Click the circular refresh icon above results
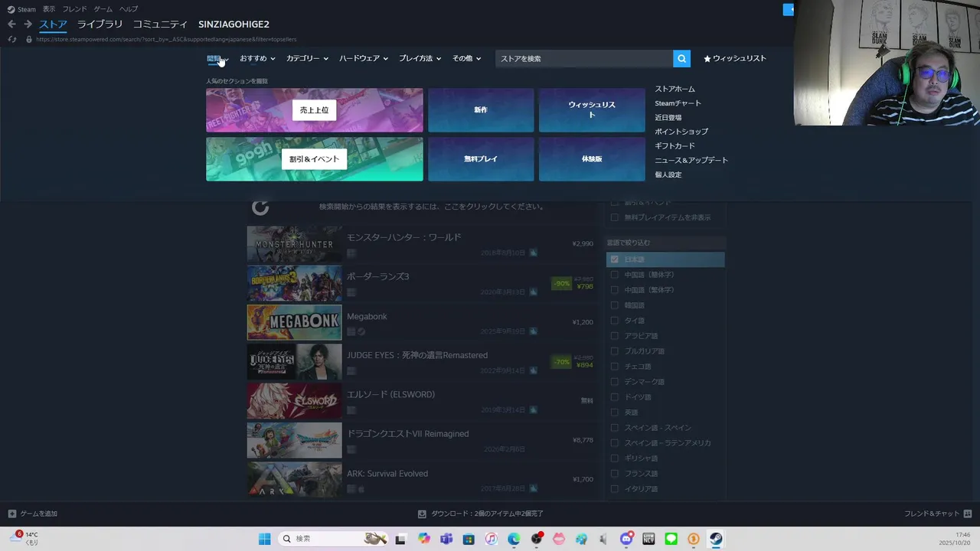Image resolution: width=980 pixels, height=551 pixels. click(260, 207)
